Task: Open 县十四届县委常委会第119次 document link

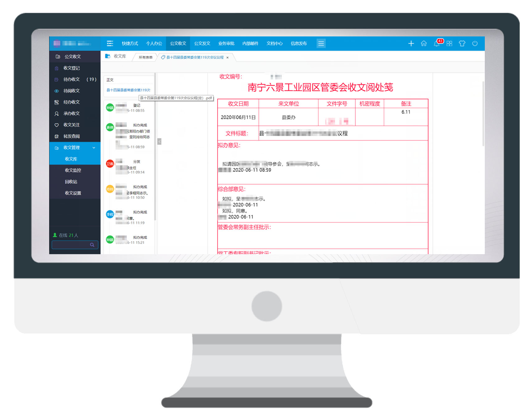Action: (129, 90)
